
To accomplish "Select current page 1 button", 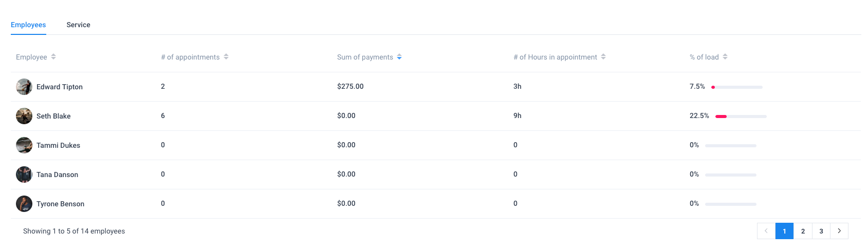I will point(784,231).
